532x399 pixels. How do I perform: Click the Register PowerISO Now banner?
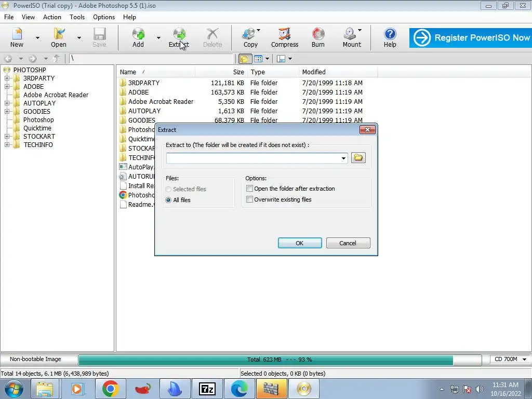click(470, 37)
